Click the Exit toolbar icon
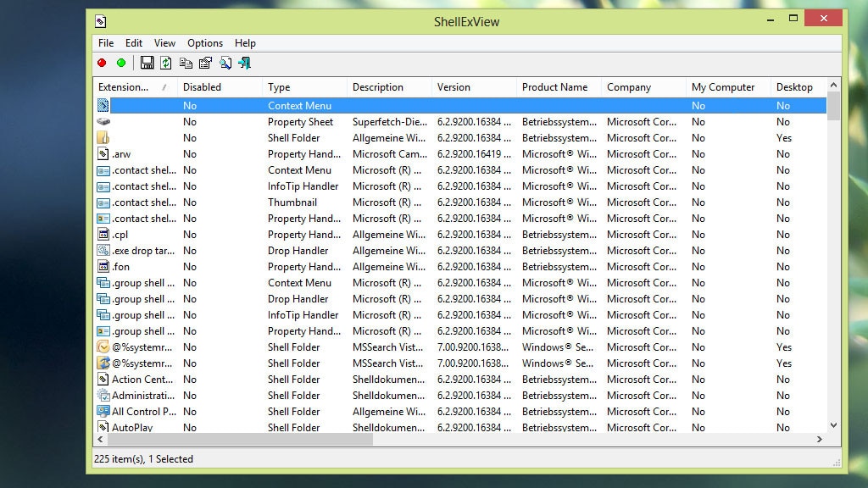868x488 pixels. click(x=245, y=63)
